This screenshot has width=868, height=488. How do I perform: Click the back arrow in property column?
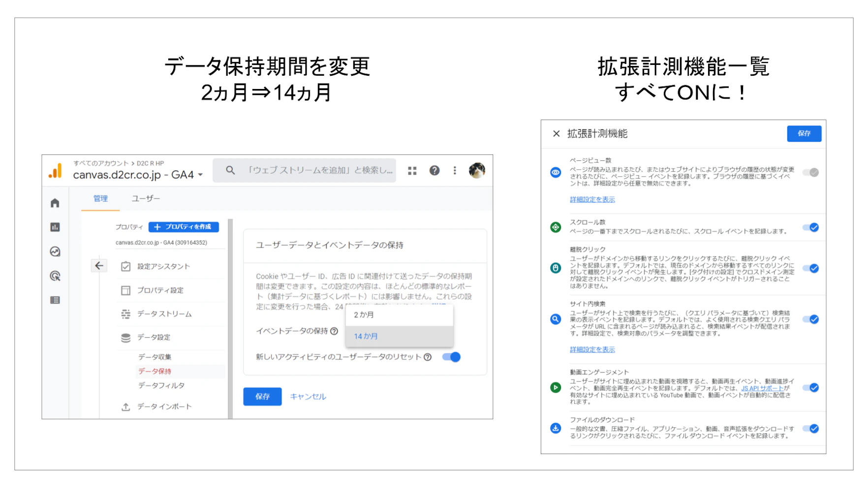pyautogui.click(x=99, y=266)
